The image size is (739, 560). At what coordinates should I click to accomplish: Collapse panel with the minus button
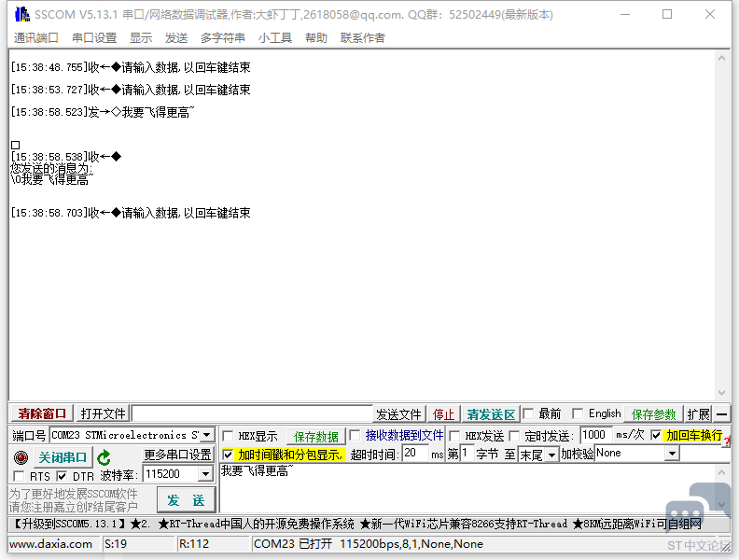(x=721, y=413)
